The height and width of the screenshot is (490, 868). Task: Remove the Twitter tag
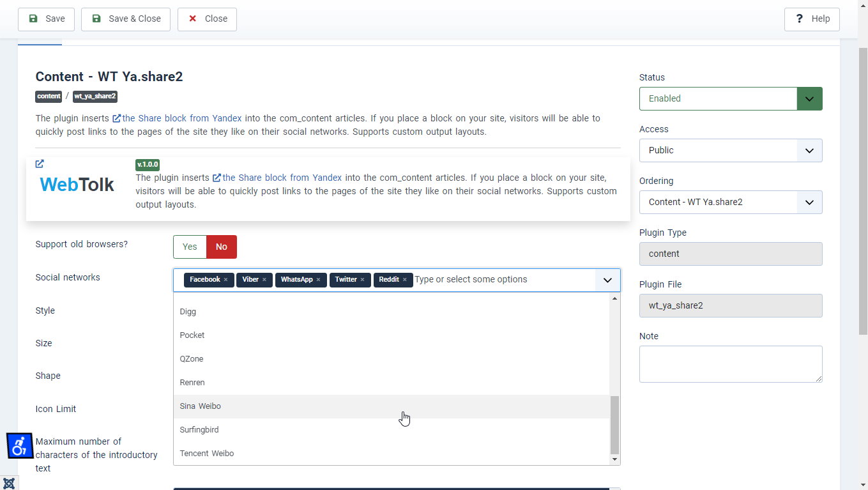pyautogui.click(x=362, y=280)
